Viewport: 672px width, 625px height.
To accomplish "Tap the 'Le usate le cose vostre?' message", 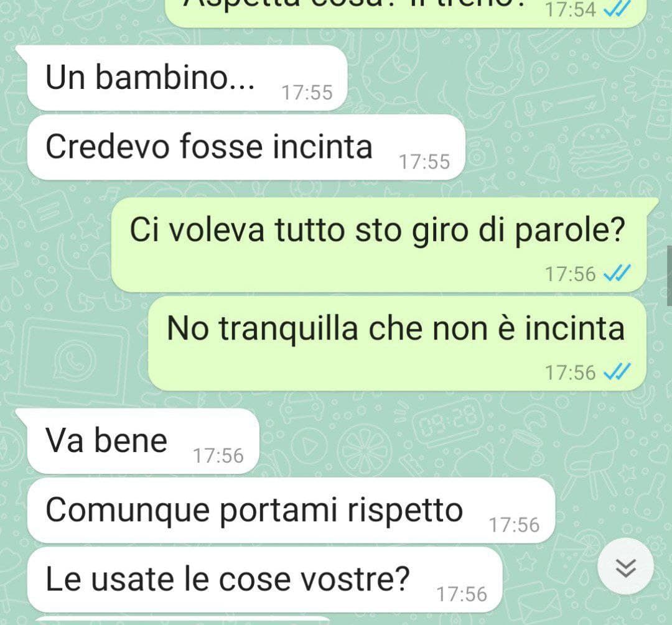I will coord(264,580).
